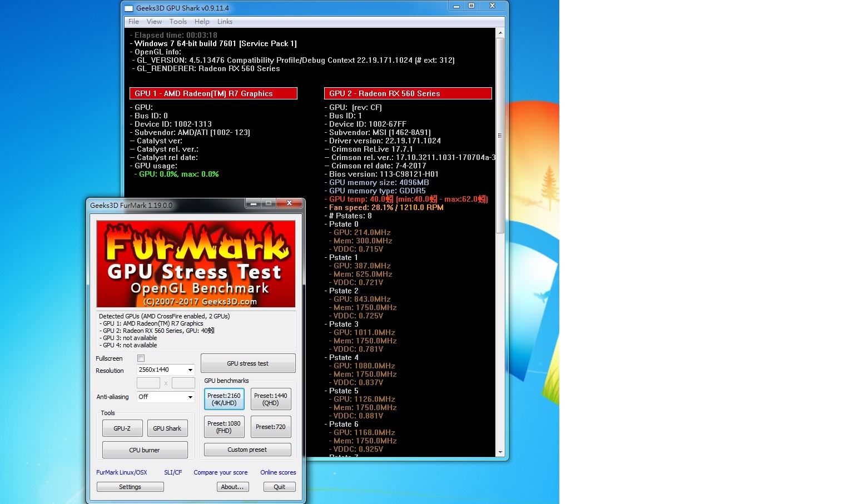Viewport: 854px width, 504px height.
Task: Open the Help menu in GPU Shark
Action: coord(202,22)
